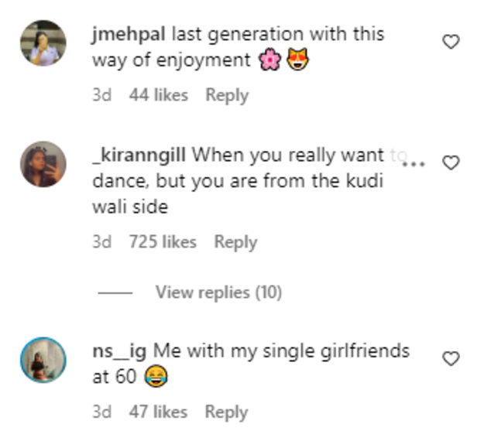
Task: Visit ns__ig username link
Action: pyautogui.click(x=119, y=351)
